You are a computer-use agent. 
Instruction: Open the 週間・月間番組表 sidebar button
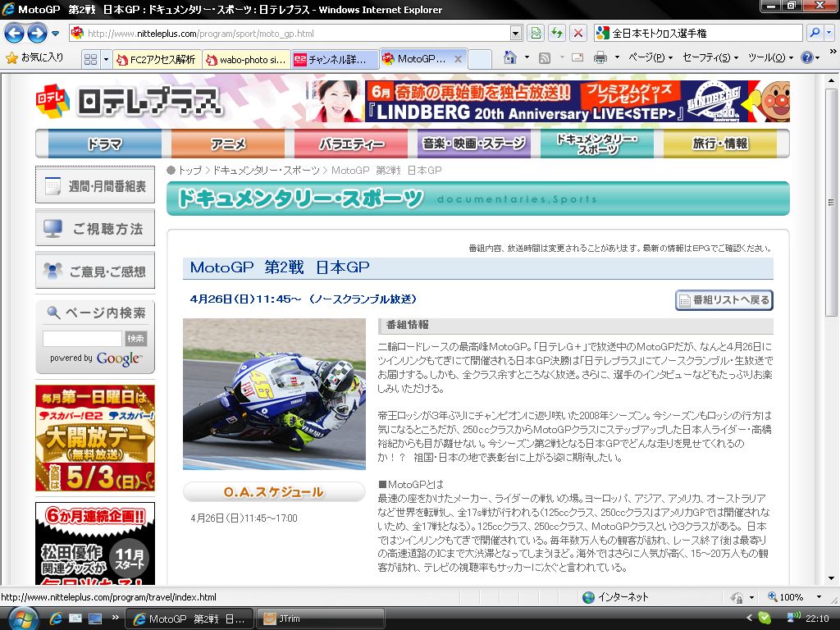tap(95, 185)
